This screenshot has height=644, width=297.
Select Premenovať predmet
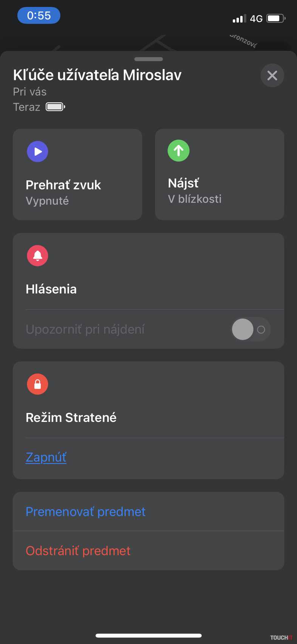(x=86, y=511)
